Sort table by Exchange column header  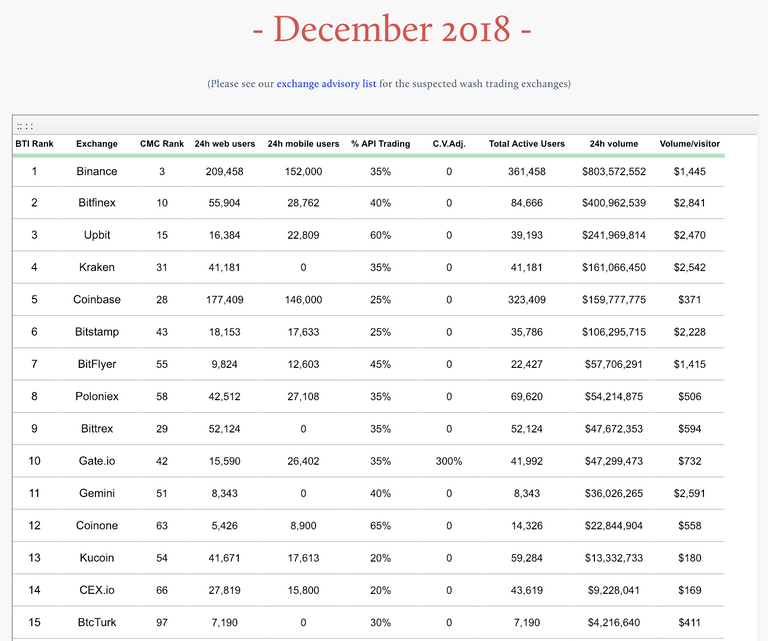tap(96, 144)
